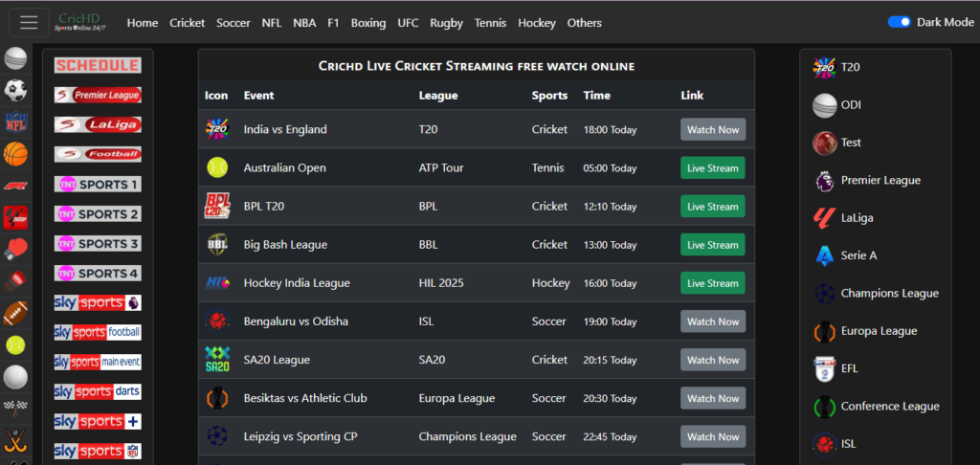Open the SCHEDULE banner link
The image size is (980, 465).
tap(98, 65)
